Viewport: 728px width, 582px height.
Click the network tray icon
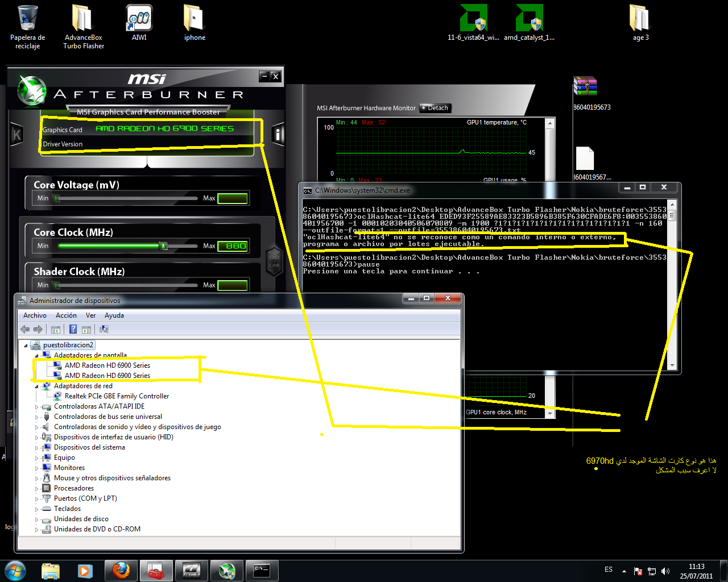point(652,571)
